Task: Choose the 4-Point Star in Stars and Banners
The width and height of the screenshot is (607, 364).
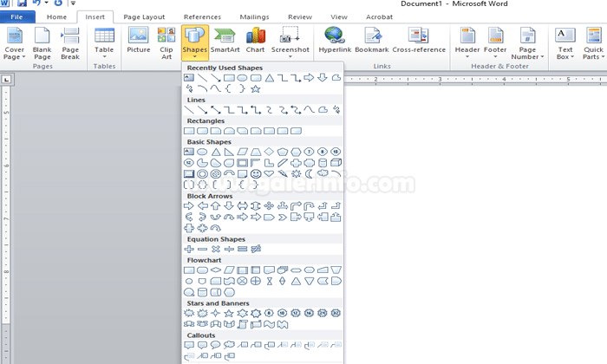Action: click(216, 314)
